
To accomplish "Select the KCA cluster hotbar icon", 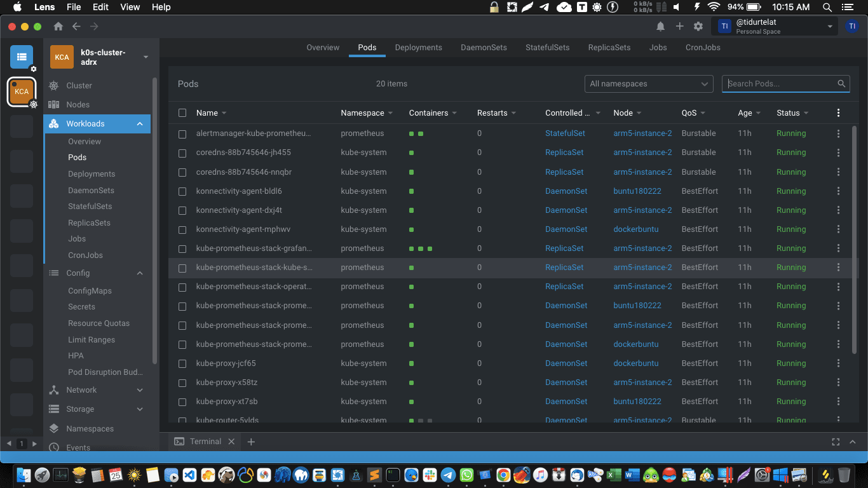I will [x=22, y=91].
